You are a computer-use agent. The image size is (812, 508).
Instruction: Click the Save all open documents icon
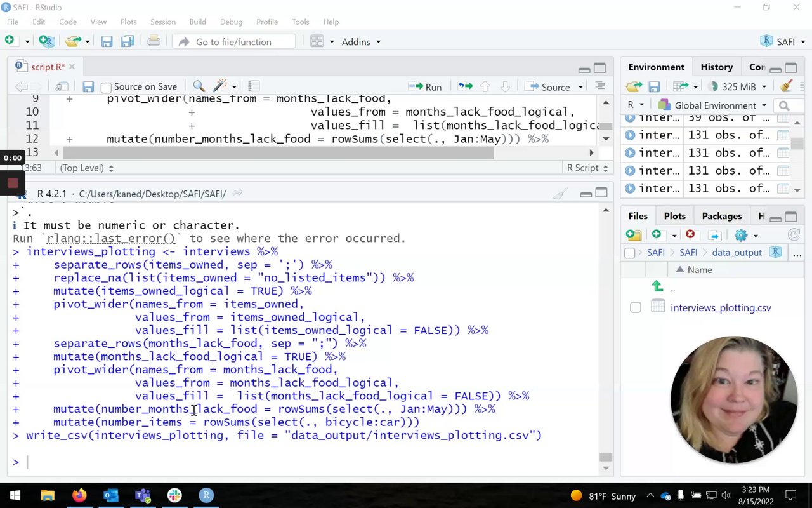[x=127, y=42]
